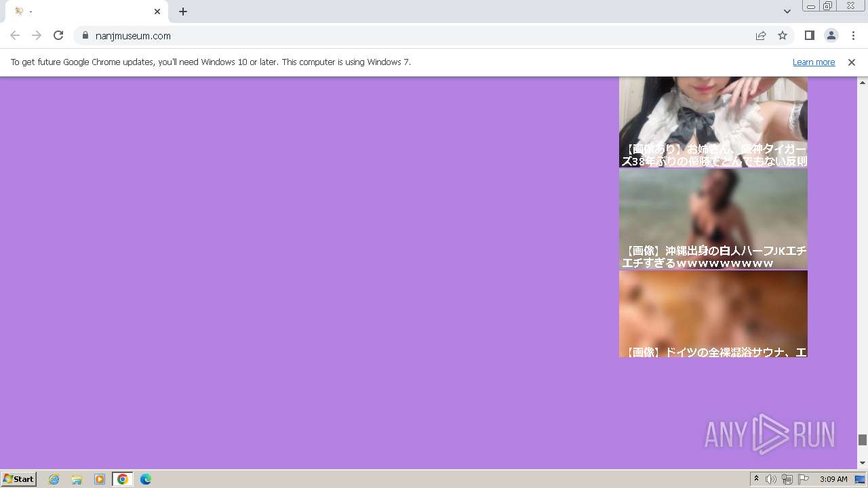Follow the Learn more link

click(x=814, y=62)
